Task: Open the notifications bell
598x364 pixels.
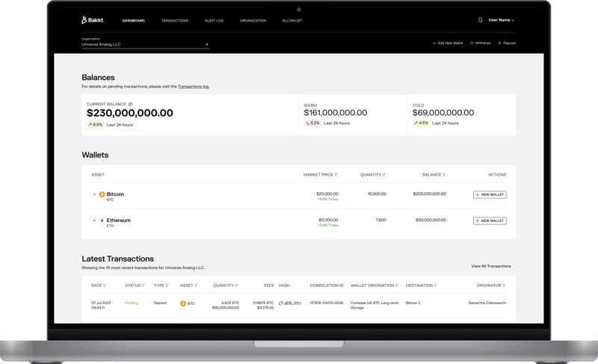Action: (480, 20)
